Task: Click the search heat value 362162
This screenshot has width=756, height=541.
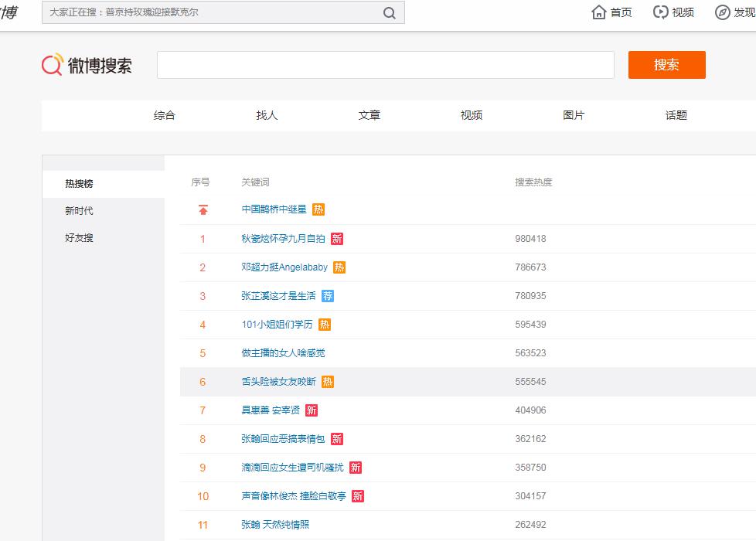Action: 530,439
